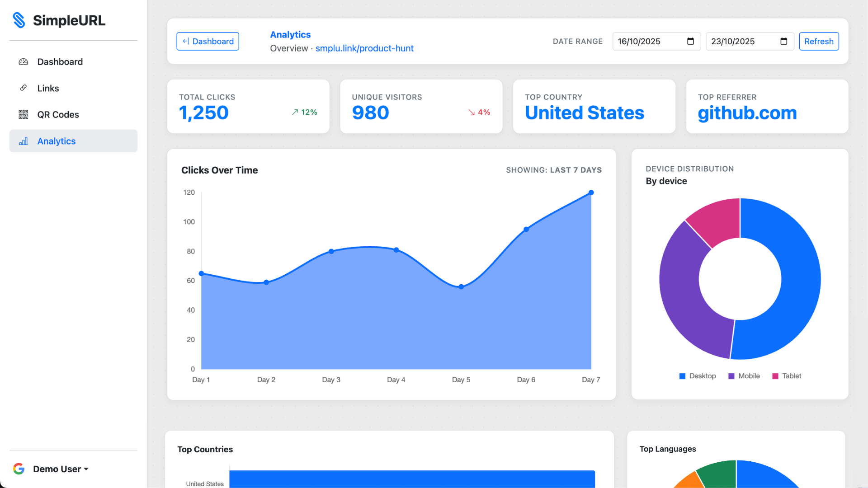Toggle Desktop series in device legend
The width and height of the screenshot is (868, 488).
click(698, 376)
